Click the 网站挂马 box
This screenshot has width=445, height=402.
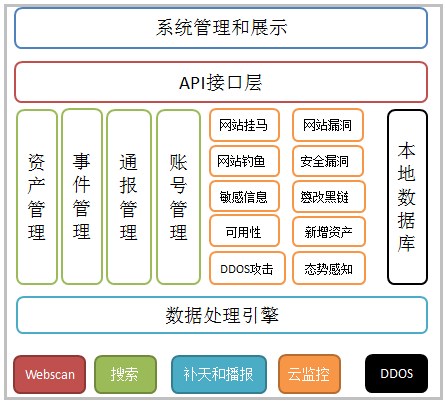point(244,125)
